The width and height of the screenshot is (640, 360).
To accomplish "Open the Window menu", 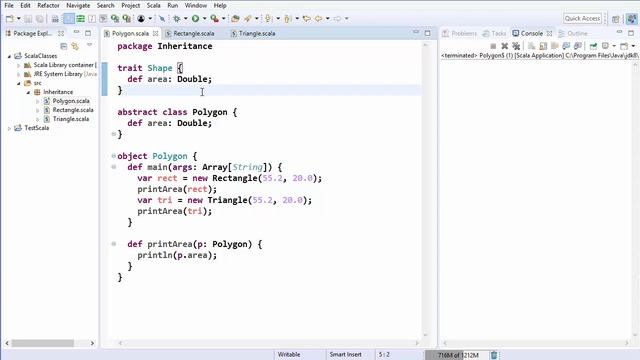I will pyautogui.click(x=196, y=6).
